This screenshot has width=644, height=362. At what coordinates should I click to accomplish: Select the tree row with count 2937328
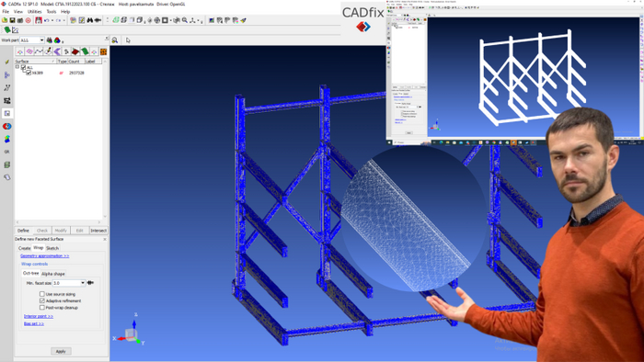coord(58,73)
